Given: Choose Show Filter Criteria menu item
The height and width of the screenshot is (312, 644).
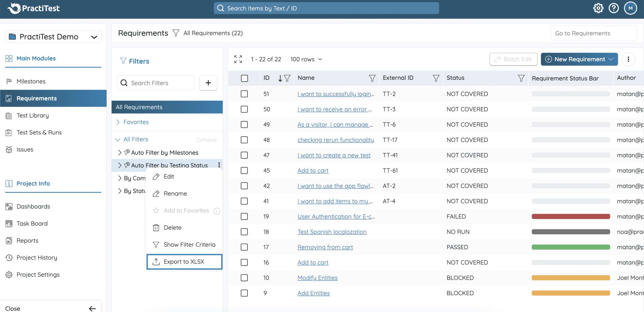Looking at the screenshot, I should [184, 245].
